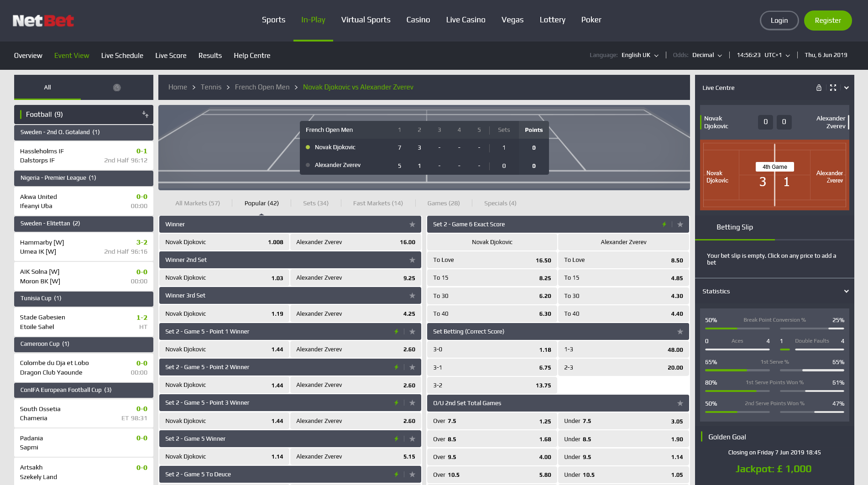Screen dimensions: 868x485
Task: Click fast market bolt on Game 5 Winner
Action: [x=396, y=439]
